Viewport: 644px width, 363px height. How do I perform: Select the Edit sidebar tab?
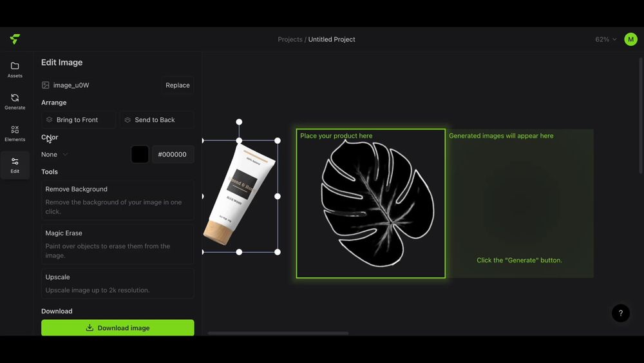click(x=15, y=165)
